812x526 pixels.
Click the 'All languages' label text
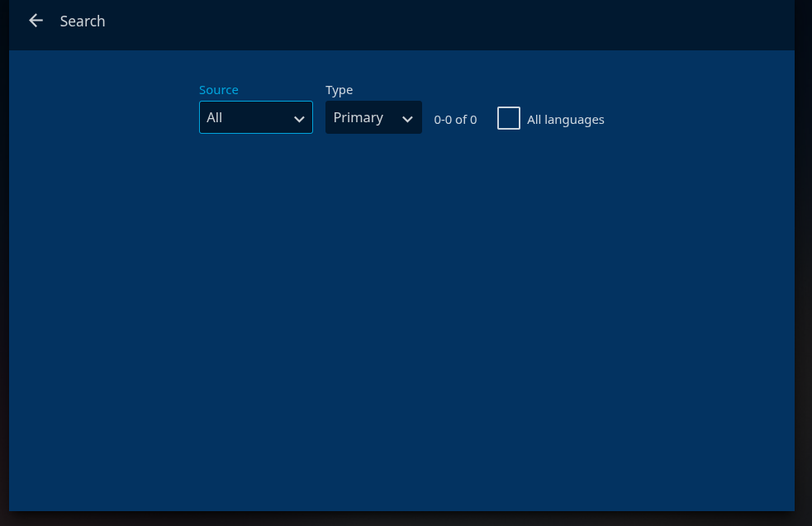click(x=565, y=120)
